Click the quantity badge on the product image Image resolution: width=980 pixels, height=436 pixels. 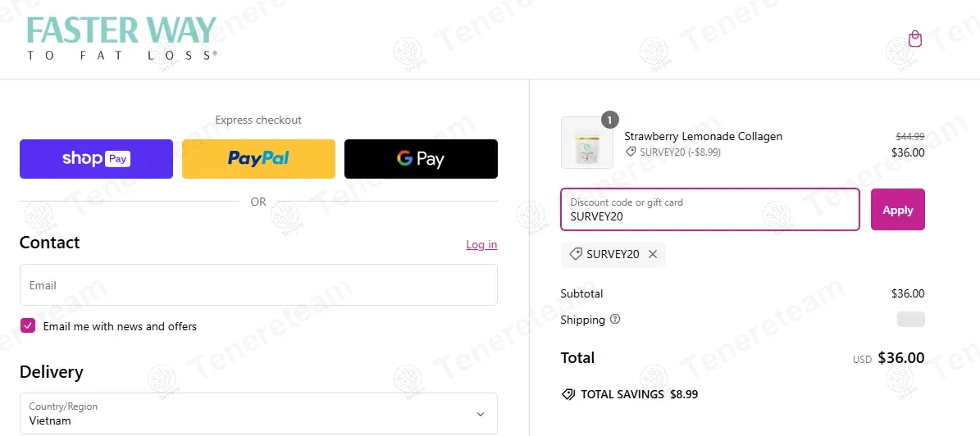tap(609, 120)
